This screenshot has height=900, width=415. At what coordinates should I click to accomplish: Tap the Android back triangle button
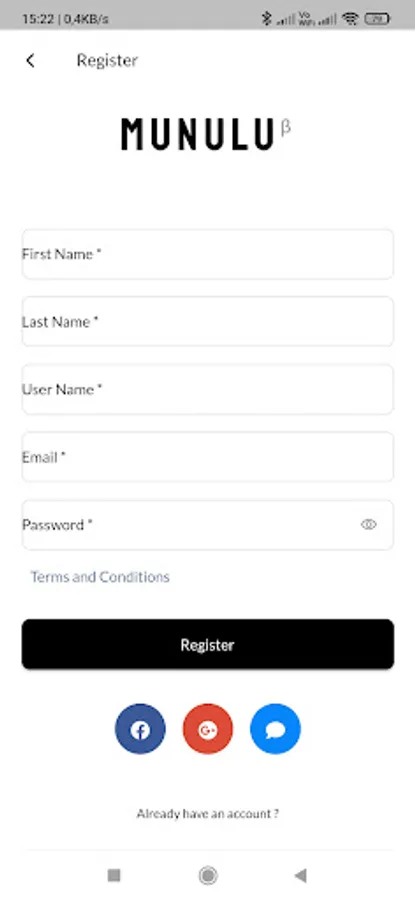click(301, 875)
